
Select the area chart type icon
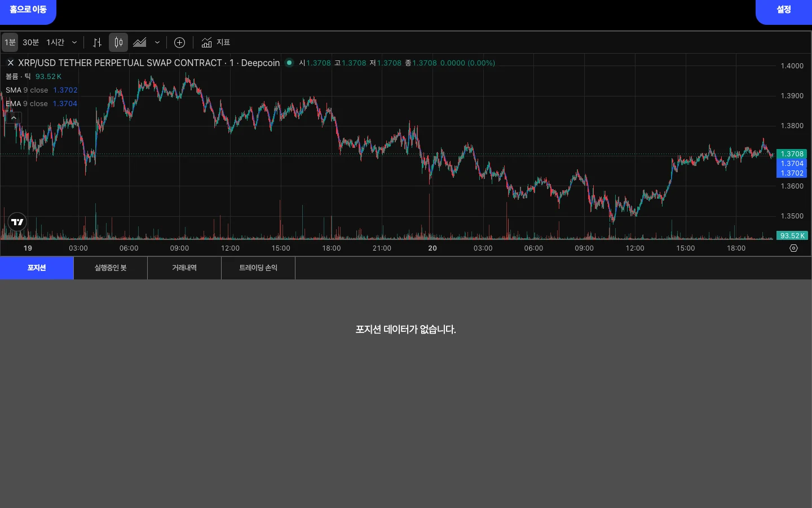point(140,42)
